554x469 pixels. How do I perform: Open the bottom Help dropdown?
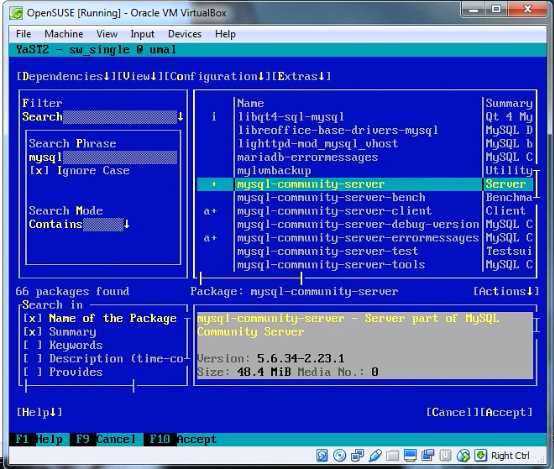[x=40, y=412]
